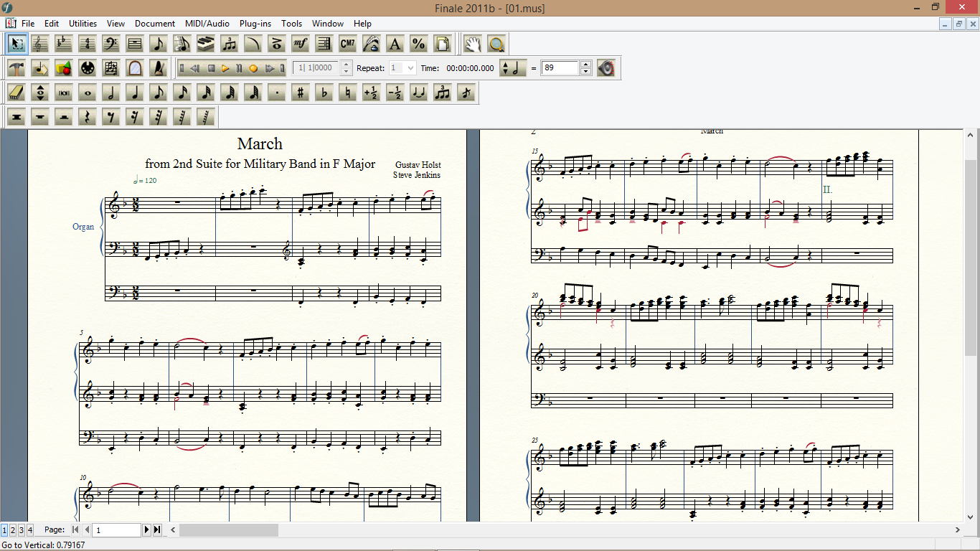
Task: Select the Smart Shape slur tool
Action: pos(253,44)
